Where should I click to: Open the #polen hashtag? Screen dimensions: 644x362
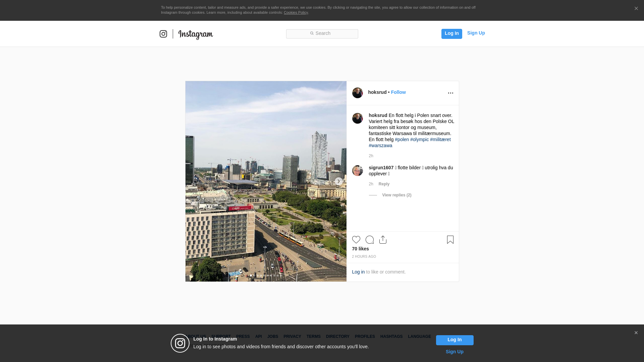pyautogui.click(x=402, y=139)
